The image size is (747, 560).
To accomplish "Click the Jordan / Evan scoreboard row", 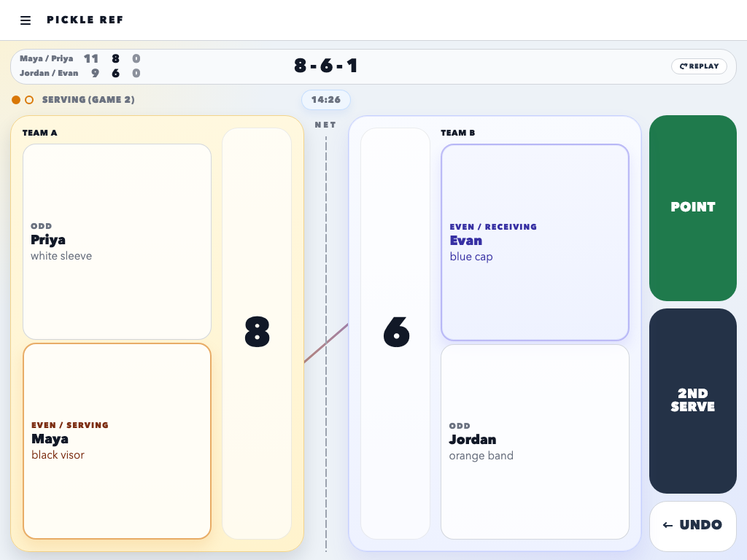I will (x=80, y=74).
